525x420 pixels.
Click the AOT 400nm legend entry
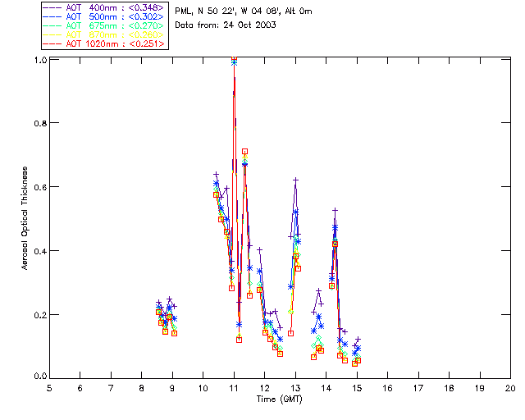click(x=104, y=7)
